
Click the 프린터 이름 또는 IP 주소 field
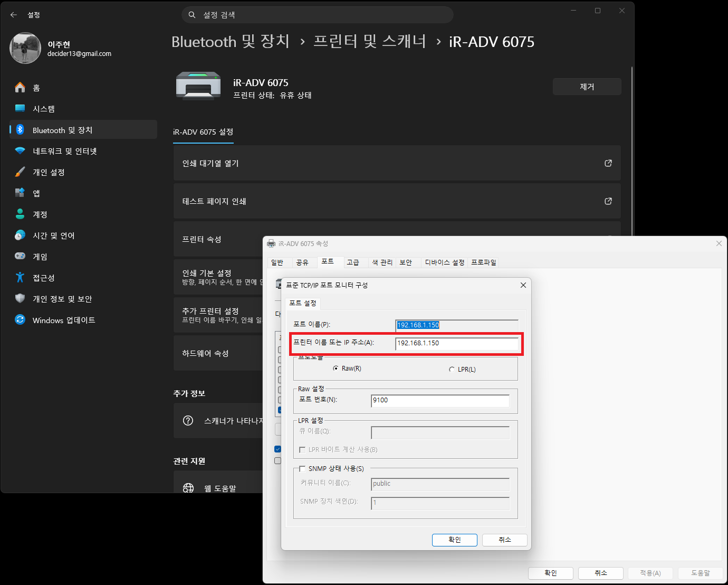pyautogui.click(x=457, y=343)
